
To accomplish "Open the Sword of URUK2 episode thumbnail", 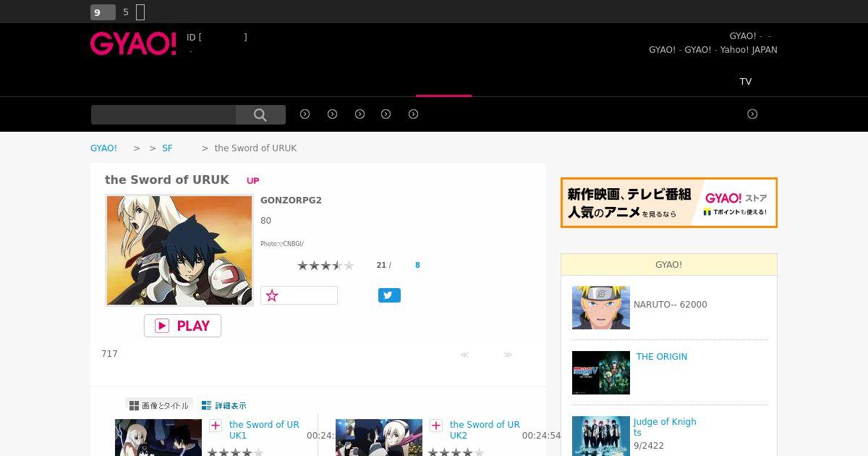I will [379, 437].
